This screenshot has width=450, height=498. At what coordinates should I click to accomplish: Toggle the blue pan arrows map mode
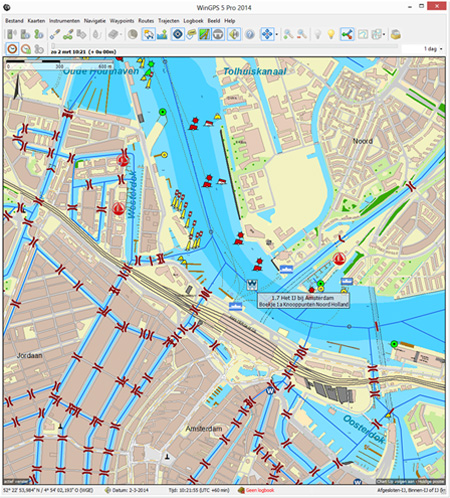click(x=267, y=34)
